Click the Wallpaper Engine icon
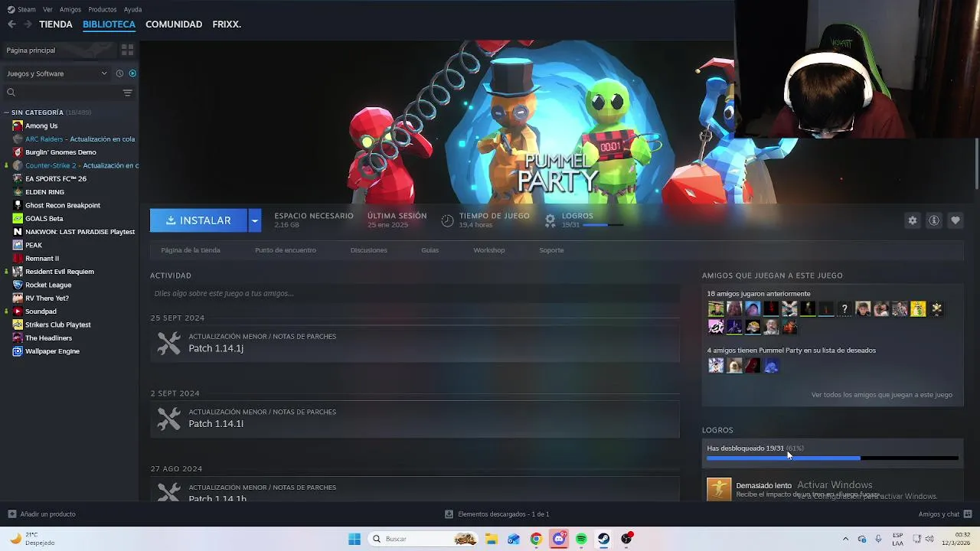This screenshot has width=980, height=551. pos(18,351)
